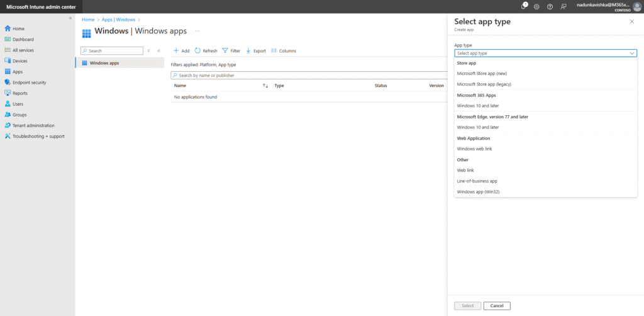
Task: Click the Windows apps grid title icon
Action: (x=86, y=33)
